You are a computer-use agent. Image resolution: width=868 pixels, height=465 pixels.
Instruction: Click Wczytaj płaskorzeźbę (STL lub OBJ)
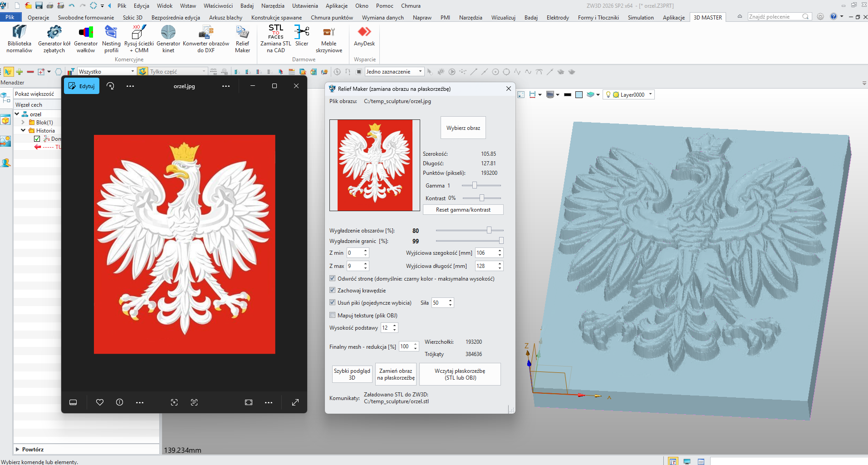click(x=460, y=374)
